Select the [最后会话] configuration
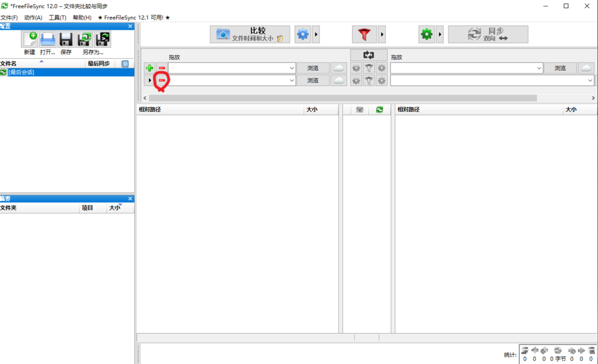The height and width of the screenshot is (364, 598). (67, 72)
